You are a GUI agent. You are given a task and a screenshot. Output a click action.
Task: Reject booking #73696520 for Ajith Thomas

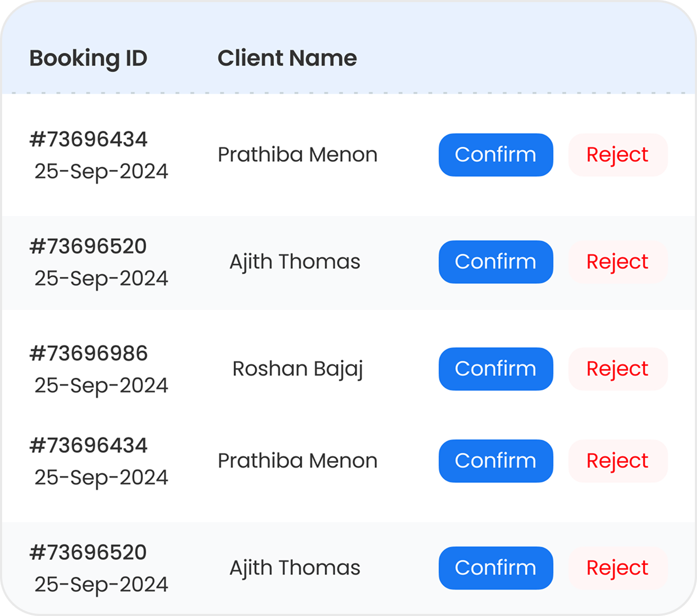pos(617,261)
